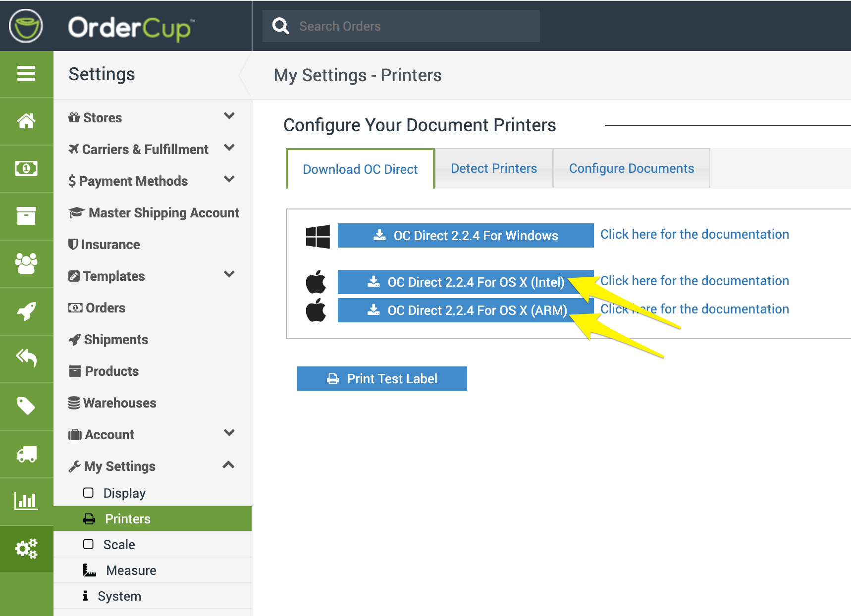The image size is (851, 616).
Task: Open the archive box sidebar icon
Action: [26, 216]
